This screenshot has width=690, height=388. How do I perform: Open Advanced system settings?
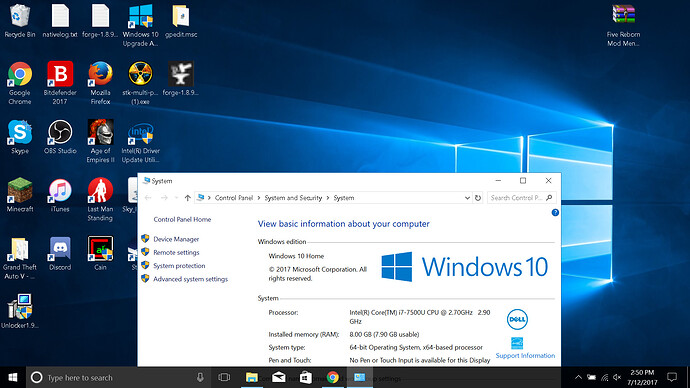point(191,279)
